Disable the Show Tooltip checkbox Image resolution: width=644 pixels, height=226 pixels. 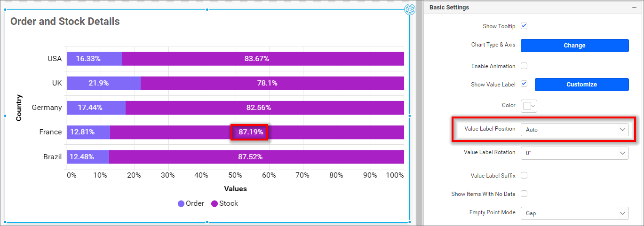[524, 26]
